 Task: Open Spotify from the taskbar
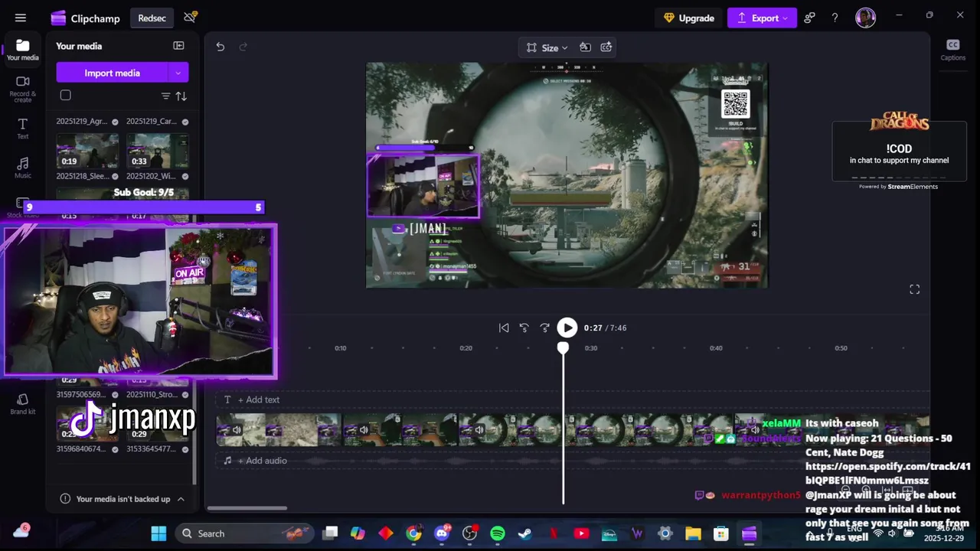(498, 533)
